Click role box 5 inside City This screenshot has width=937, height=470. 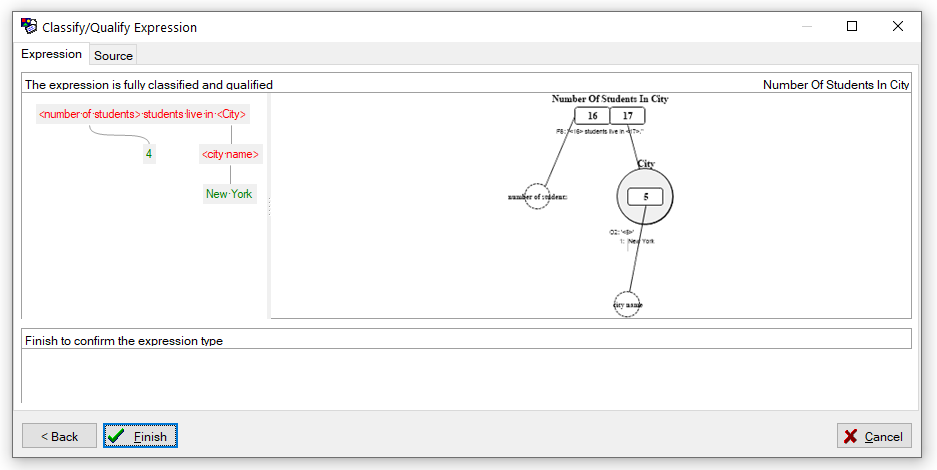pos(645,196)
